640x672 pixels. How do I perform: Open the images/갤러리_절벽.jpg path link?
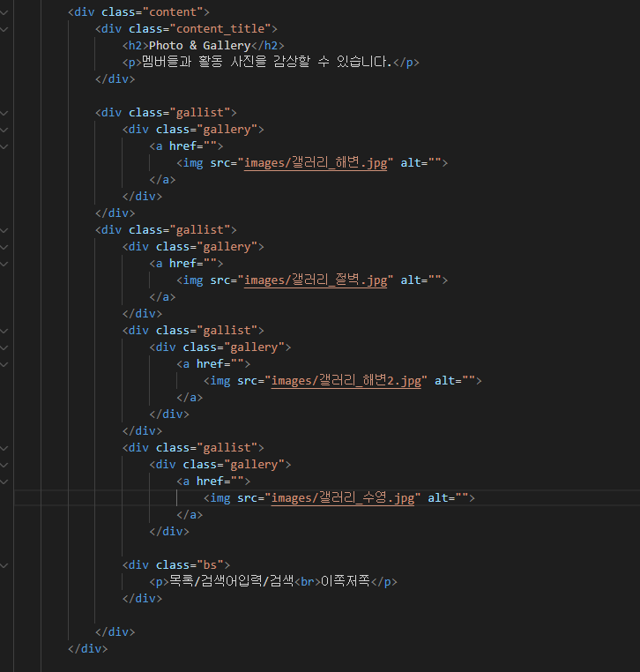(x=316, y=280)
